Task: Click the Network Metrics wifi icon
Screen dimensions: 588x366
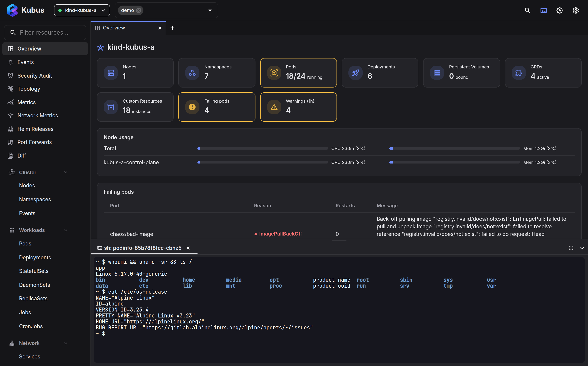Action: (x=10, y=115)
